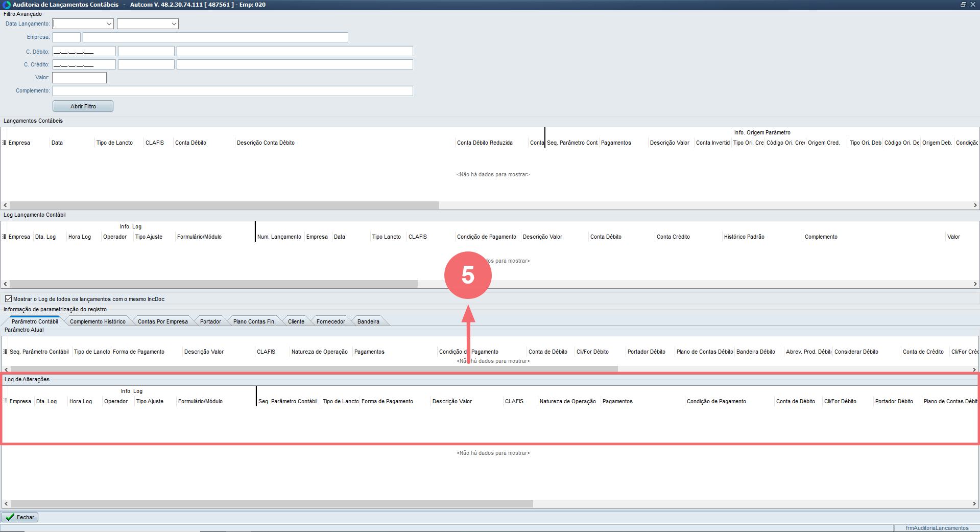The height and width of the screenshot is (532, 980).
Task: Click the green checkmark icon on Fechar
Action: [10, 517]
